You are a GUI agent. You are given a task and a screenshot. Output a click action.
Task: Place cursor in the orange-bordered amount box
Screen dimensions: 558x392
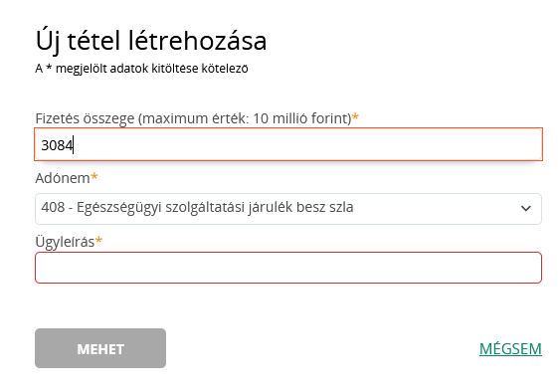pyautogui.click(x=288, y=144)
